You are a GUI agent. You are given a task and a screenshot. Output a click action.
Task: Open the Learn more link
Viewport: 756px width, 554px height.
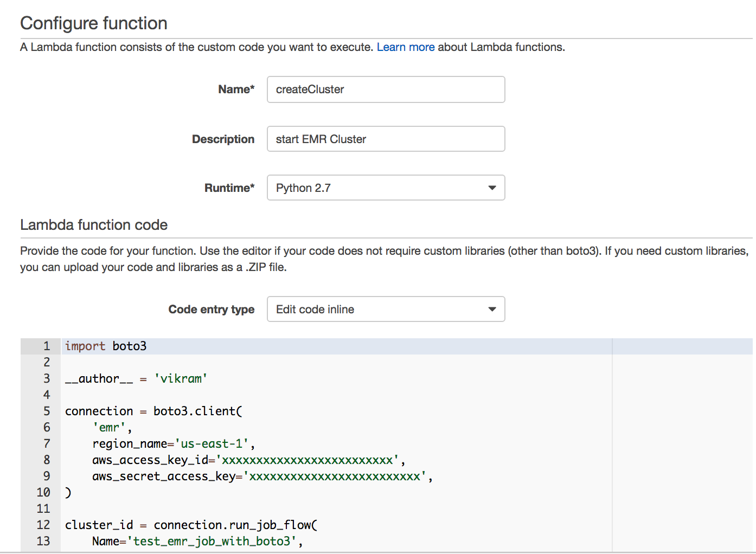406,47
